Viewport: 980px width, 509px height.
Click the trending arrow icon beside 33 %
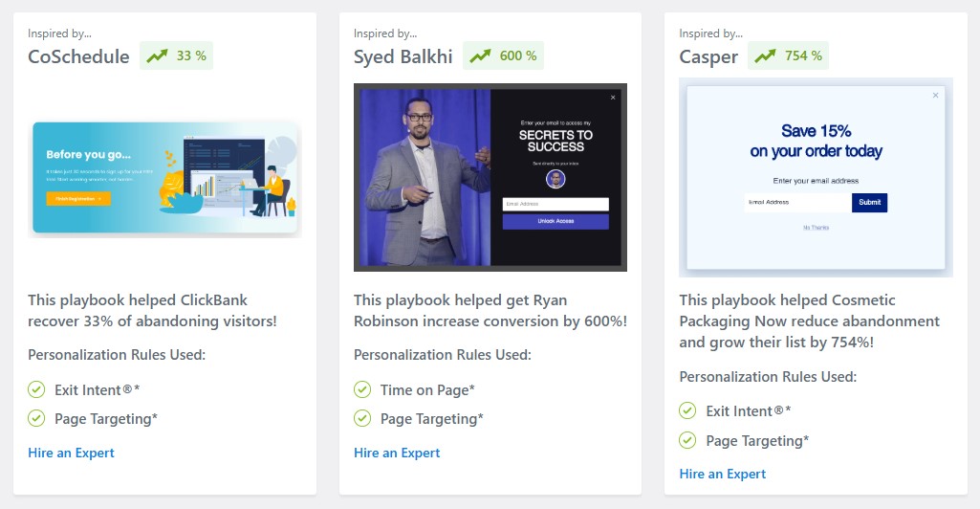(158, 55)
